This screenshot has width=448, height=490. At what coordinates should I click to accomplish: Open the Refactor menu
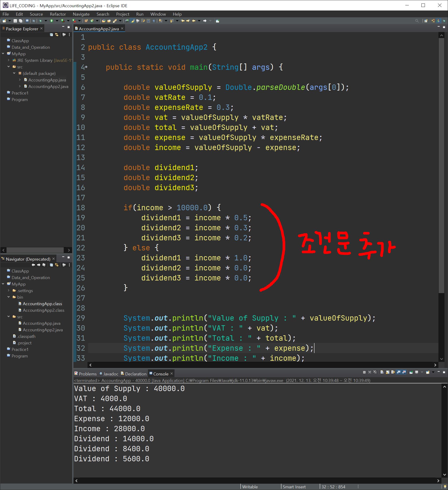pos(58,14)
